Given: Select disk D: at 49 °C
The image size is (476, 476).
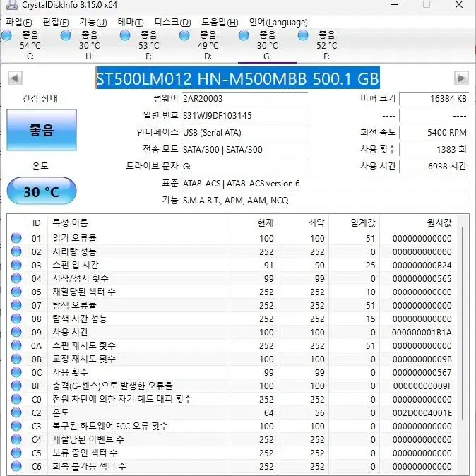Looking at the screenshot, I should [208, 45].
